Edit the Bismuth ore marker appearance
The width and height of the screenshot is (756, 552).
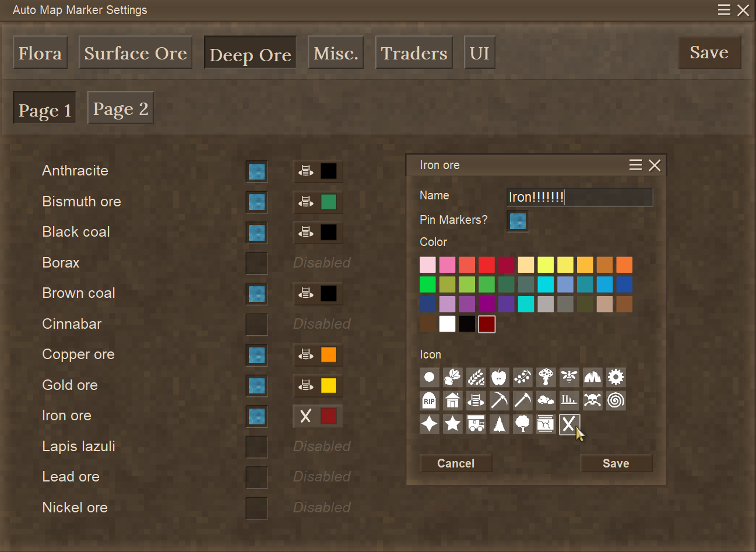(318, 202)
